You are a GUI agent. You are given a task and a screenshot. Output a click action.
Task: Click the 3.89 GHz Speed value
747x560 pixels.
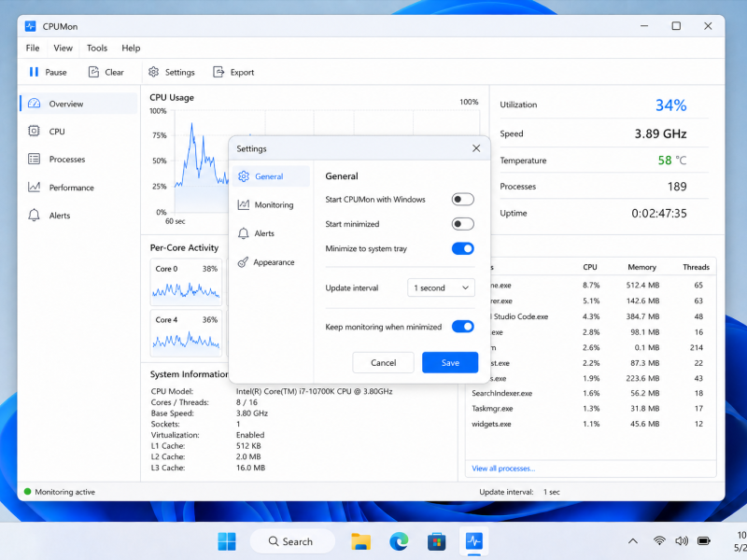[660, 133]
